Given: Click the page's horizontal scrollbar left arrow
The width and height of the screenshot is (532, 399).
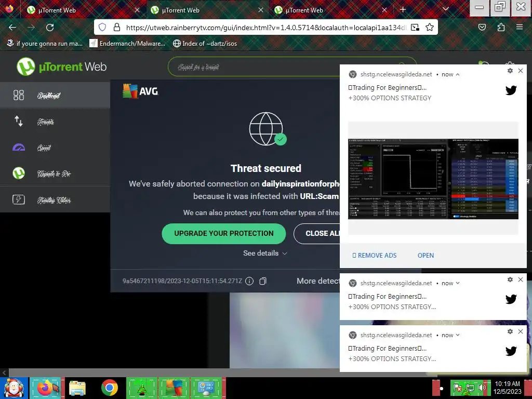Looking at the screenshot, I should pyautogui.click(x=4, y=373).
